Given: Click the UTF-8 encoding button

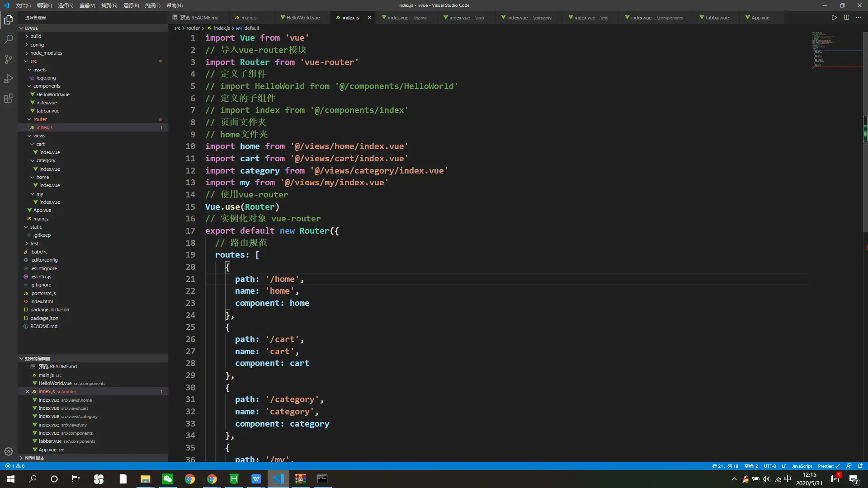Looking at the screenshot, I should point(769,466).
